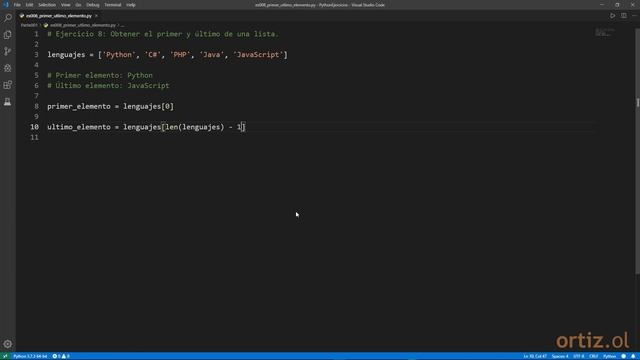Change CRLF end of line sequence

593,356
